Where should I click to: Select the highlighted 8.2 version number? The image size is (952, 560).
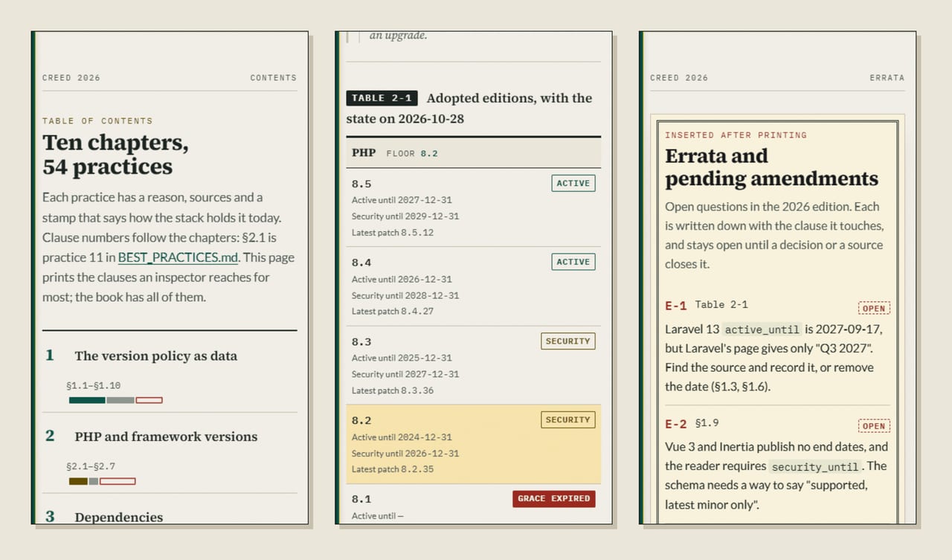(361, 421)
